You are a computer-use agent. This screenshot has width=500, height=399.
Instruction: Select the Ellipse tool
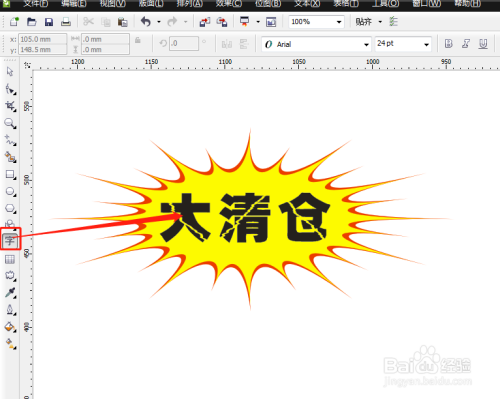[10, 192]
